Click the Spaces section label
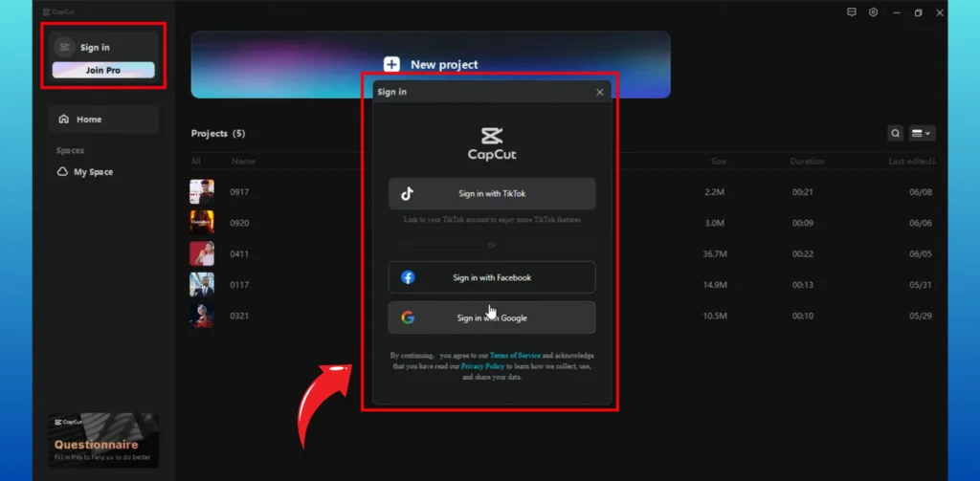This screenshot has height=481, width=980. (x=70, y=150)
